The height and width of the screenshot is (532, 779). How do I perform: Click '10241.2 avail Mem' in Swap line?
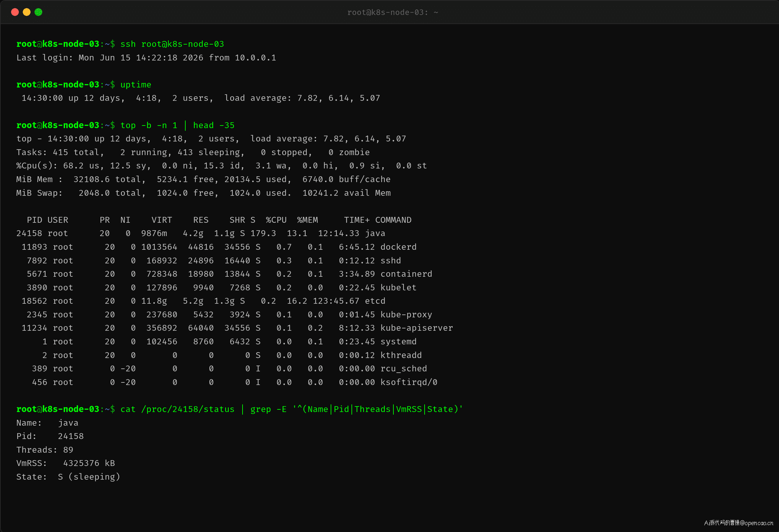coord(346,193)
